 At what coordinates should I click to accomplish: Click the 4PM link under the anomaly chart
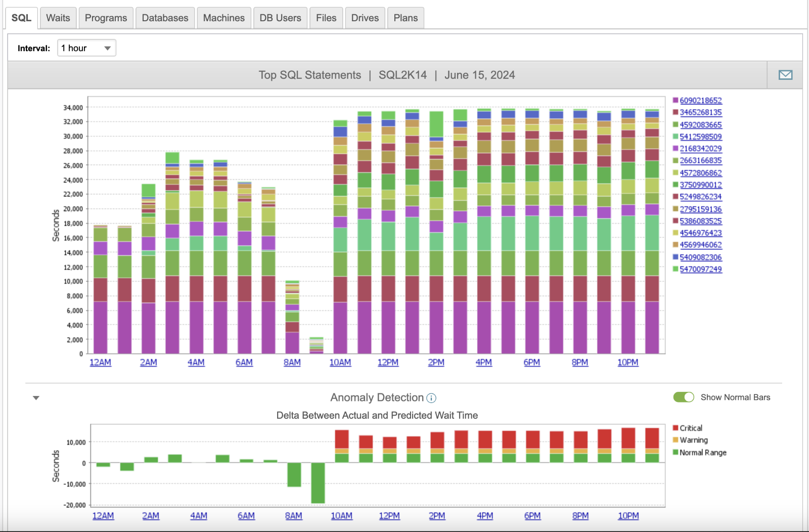coord(485,516)
